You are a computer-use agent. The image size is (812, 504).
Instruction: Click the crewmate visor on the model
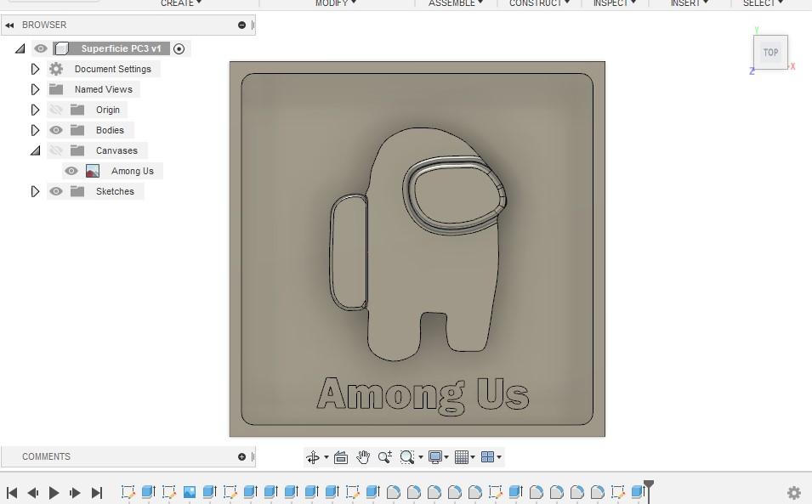455,196
